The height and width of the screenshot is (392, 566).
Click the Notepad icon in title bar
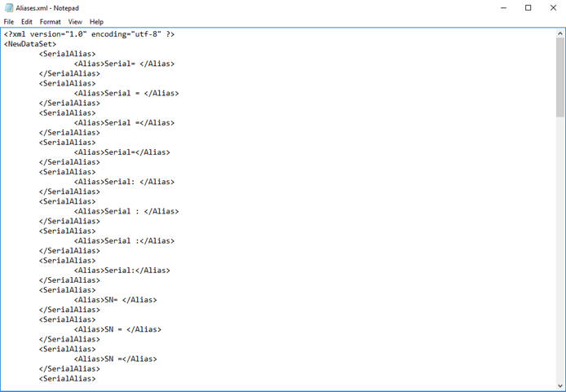9,7
